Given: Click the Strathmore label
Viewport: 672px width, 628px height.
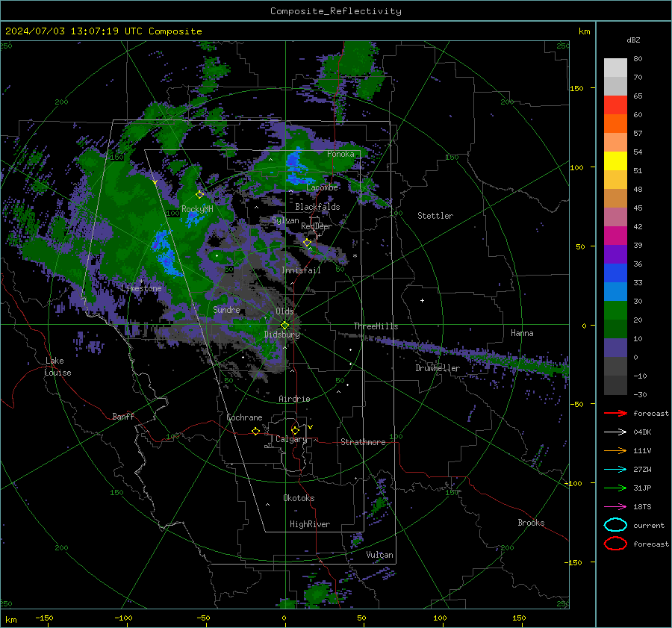Looking at the screenshot, I should [x=363, y=442].
